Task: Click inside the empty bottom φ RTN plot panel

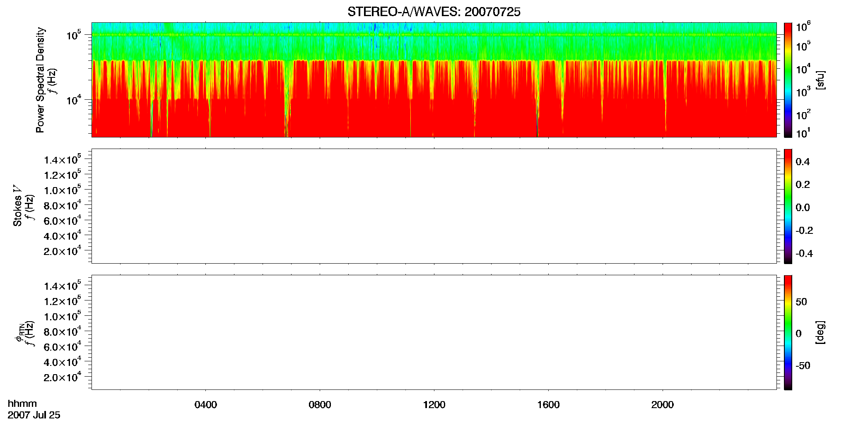Action: (434, 332)
